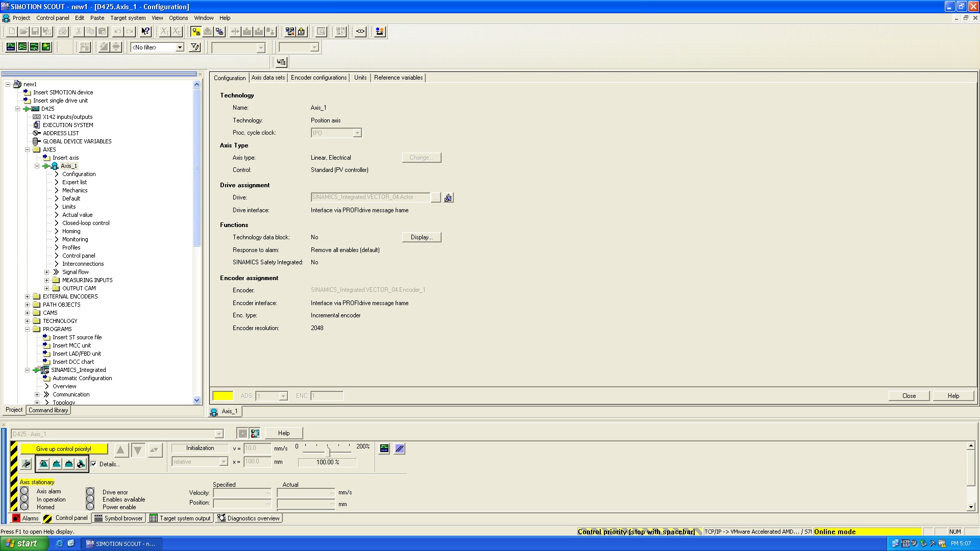Collapse the Axis_1 tree node
Screen dimensions: 980x551
click(37, 166)
